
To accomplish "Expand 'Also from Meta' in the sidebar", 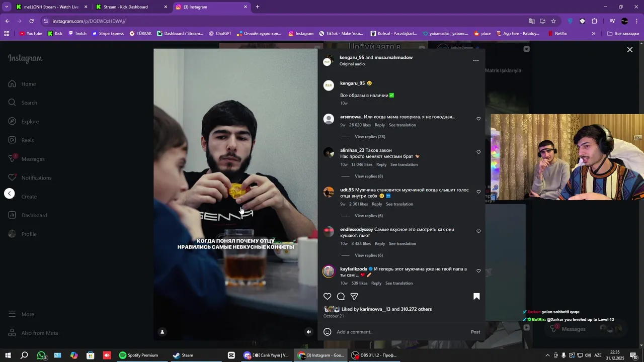I will pos(33,333).
